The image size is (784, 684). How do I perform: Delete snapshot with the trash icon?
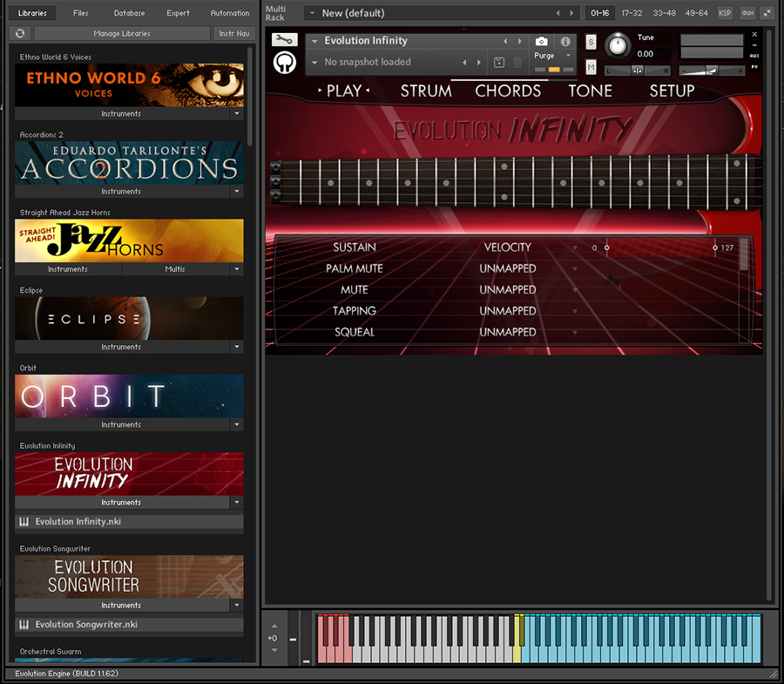(x=517, y=63)
